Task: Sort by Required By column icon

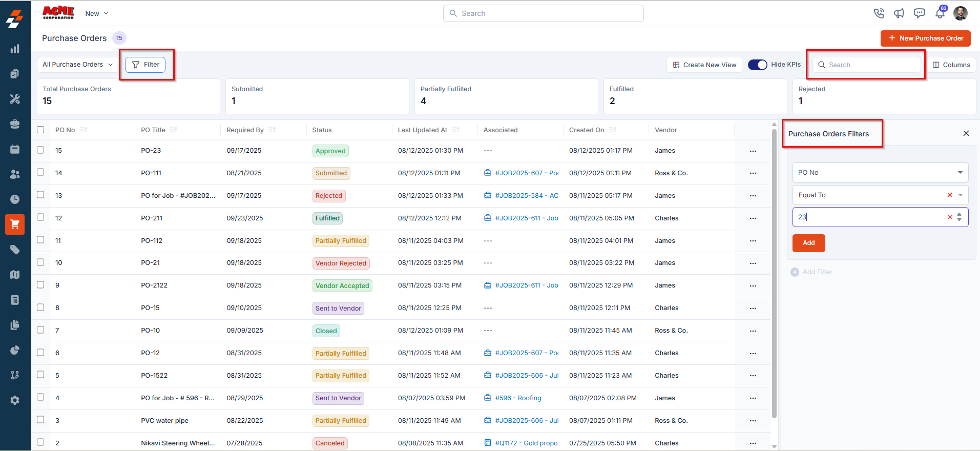Action: click(x=272, y=130)
